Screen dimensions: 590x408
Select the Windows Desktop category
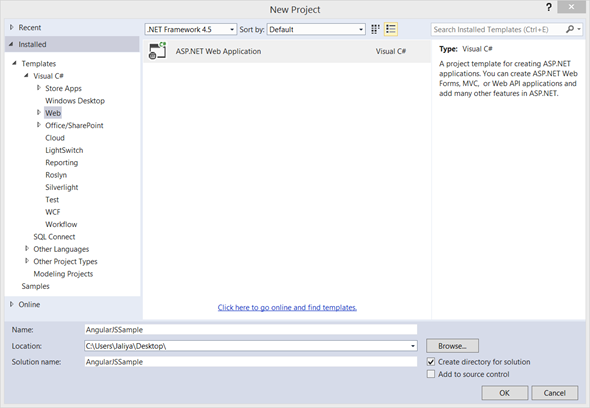pyautogui.click(x=75, y=100)
